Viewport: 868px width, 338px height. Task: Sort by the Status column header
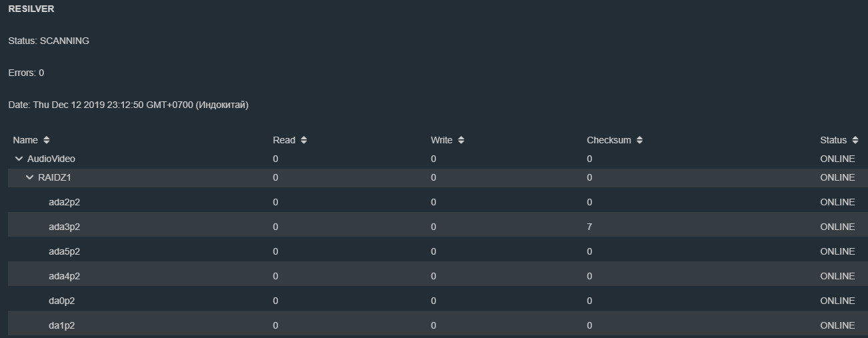pos(833,140)
